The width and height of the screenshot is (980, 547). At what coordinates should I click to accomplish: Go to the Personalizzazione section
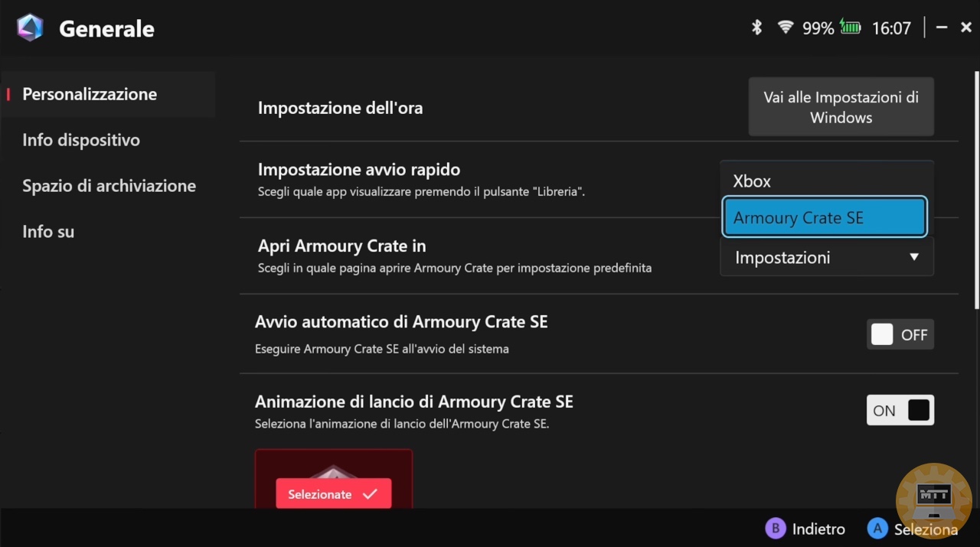(x=90, y=94)
